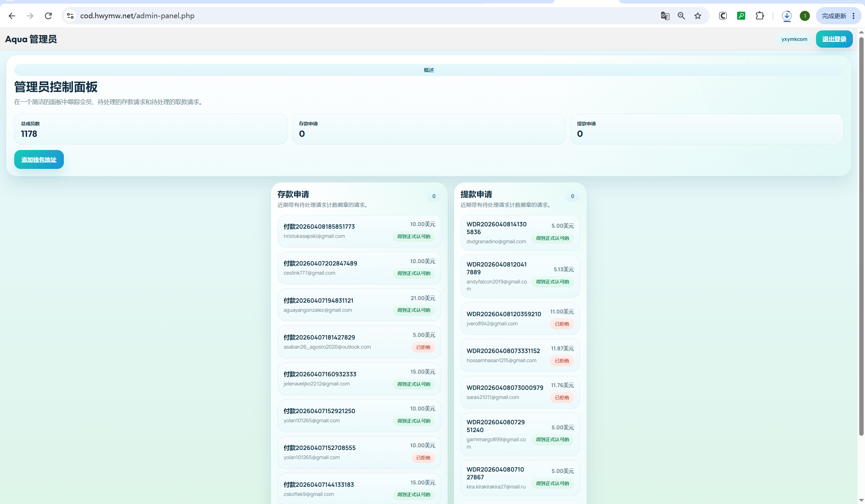Click email kira.kirakirakira27@mail.ru
865x504 pixels.
(x=496, y=486)
